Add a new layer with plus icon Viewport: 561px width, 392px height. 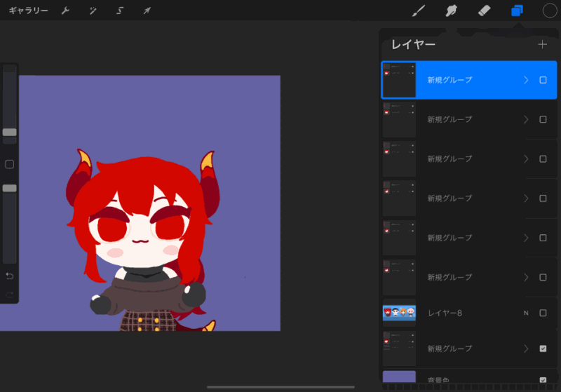(542, 44)
